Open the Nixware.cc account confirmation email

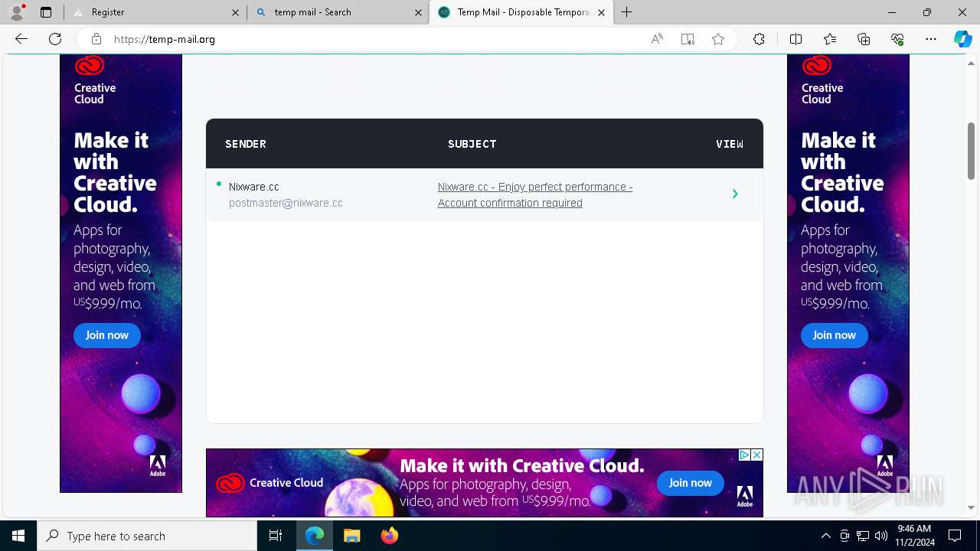pos(535,194)
